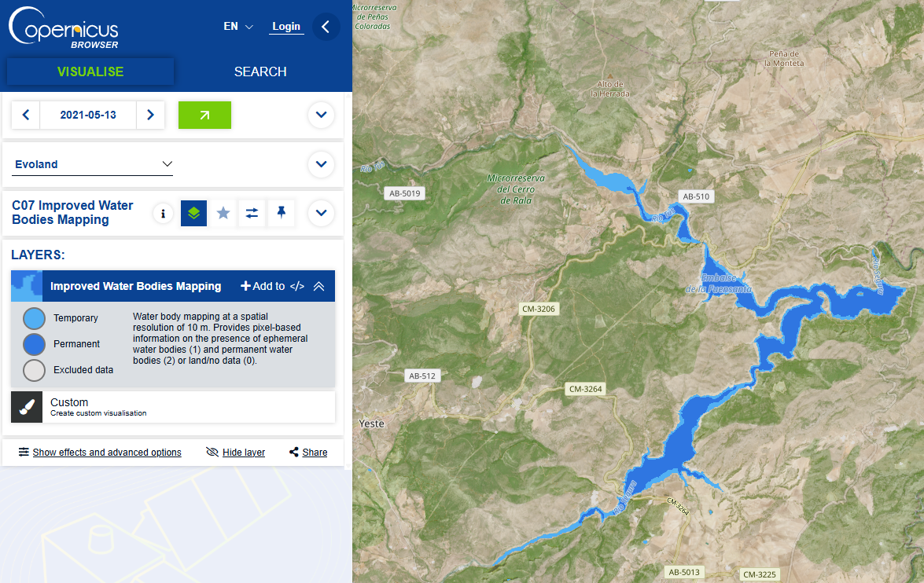Click Add to for Improved Water Bodies

[x=263, y=286]
